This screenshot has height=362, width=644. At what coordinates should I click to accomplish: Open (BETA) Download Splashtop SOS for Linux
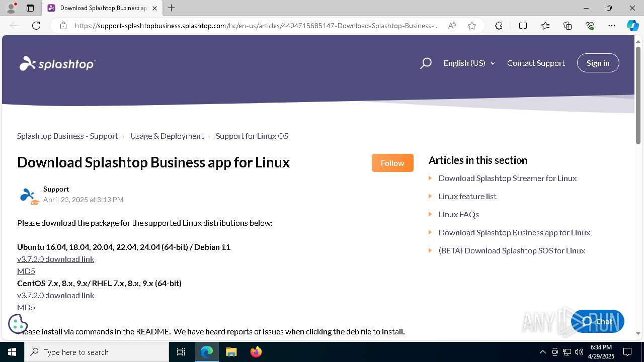pyautogui.click(x=512, y=251)
